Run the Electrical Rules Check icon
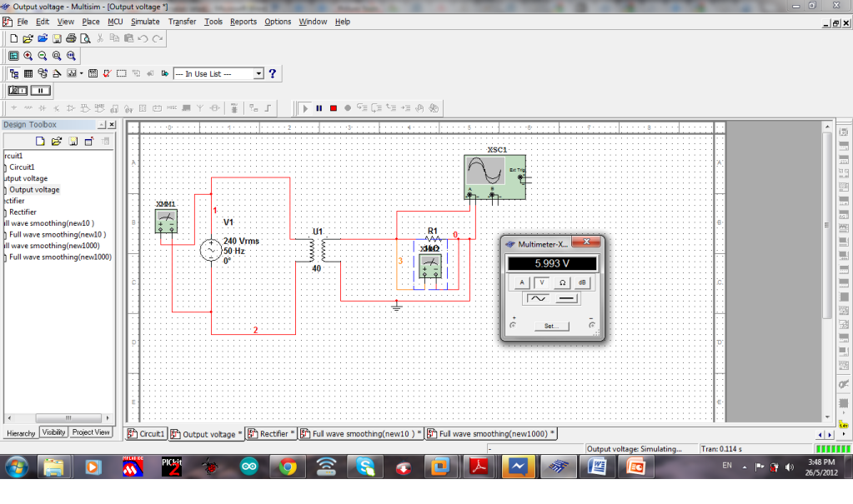This screenshot has height=504, width=853. tap(108, 73)
